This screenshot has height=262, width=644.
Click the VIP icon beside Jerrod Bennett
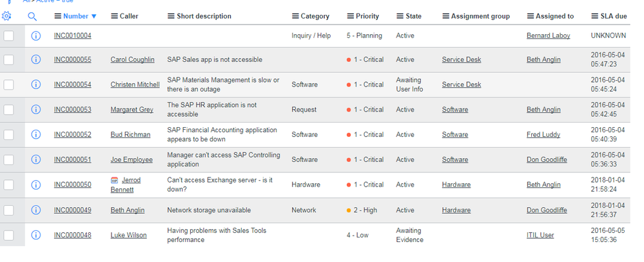(115, 180)
